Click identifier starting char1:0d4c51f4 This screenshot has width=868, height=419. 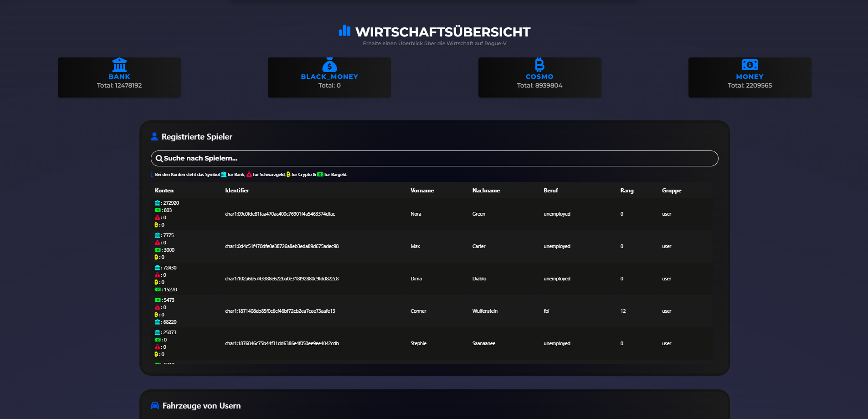pos(282,246)
